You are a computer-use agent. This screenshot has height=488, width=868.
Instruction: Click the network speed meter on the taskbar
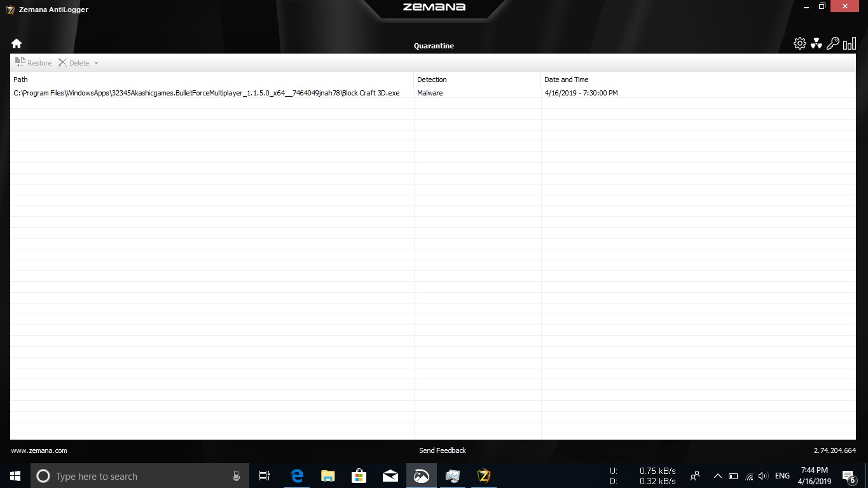pyautogui.click(x=642, y=476)
